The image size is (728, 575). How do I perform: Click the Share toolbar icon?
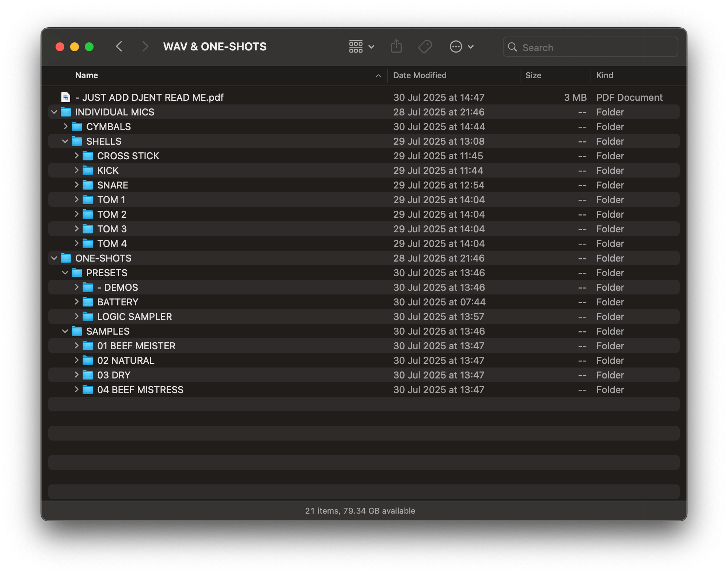click(396, 46)
